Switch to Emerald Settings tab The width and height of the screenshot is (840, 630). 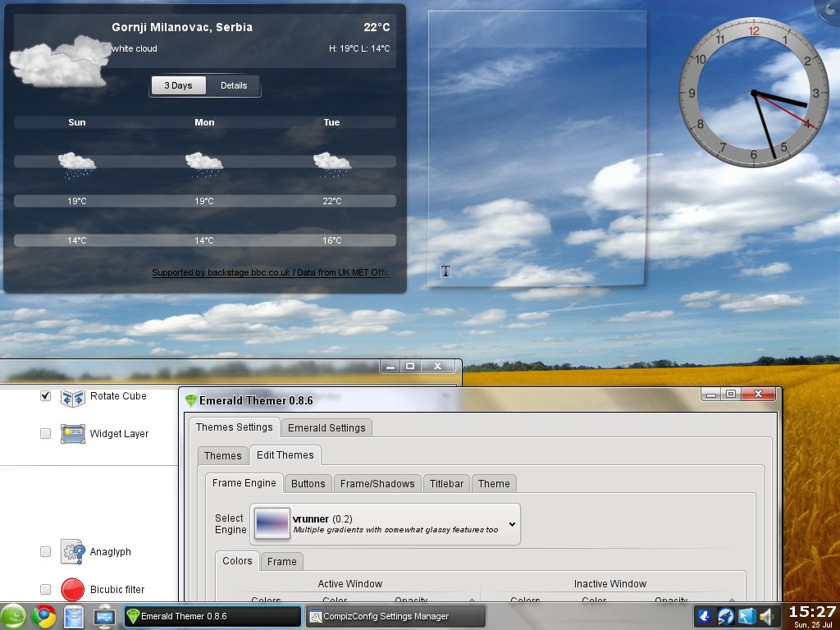[326, 427]
